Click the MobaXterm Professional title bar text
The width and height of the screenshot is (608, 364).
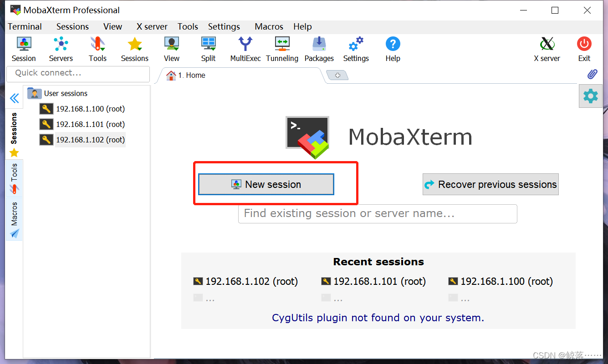[x=72, y=10]
